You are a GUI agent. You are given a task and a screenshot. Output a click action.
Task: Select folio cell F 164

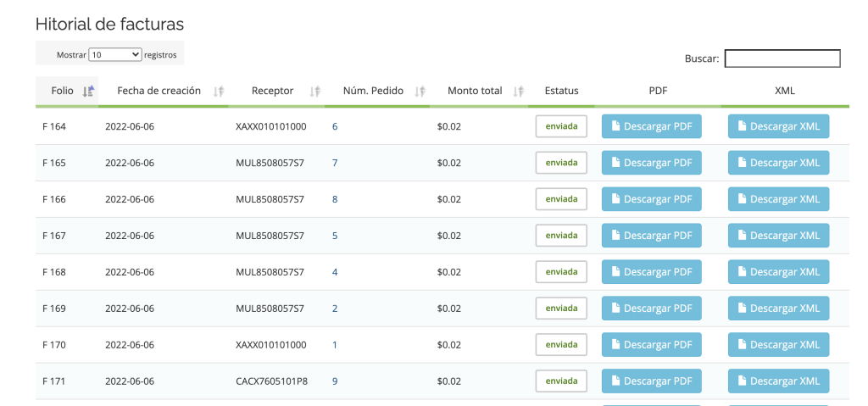point(54,126)
